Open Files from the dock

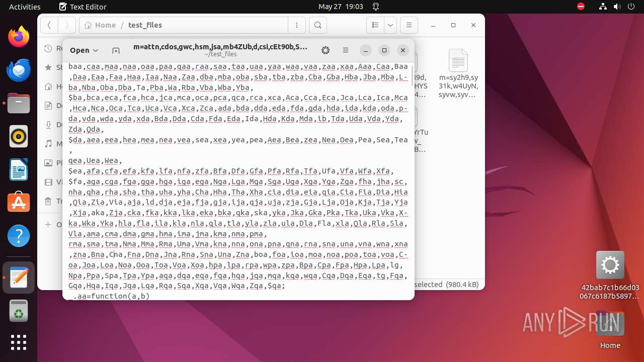[x=19, y=104]
